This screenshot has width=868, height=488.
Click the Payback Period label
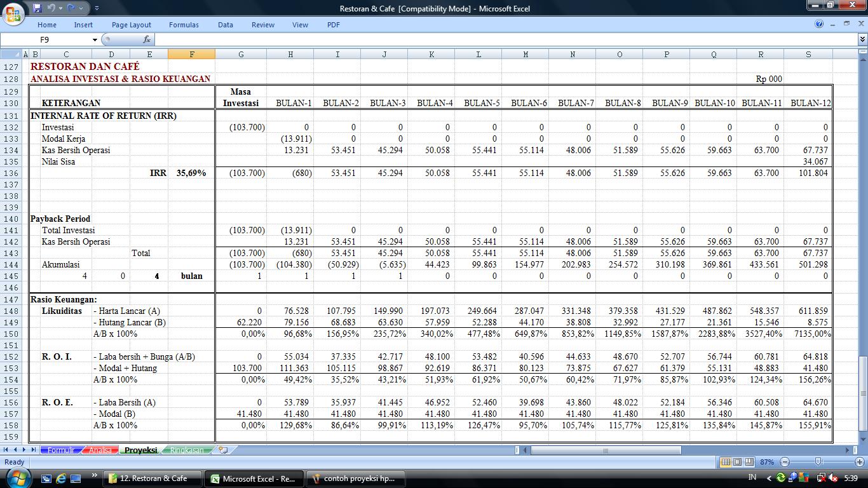click(x=60, y=219)
